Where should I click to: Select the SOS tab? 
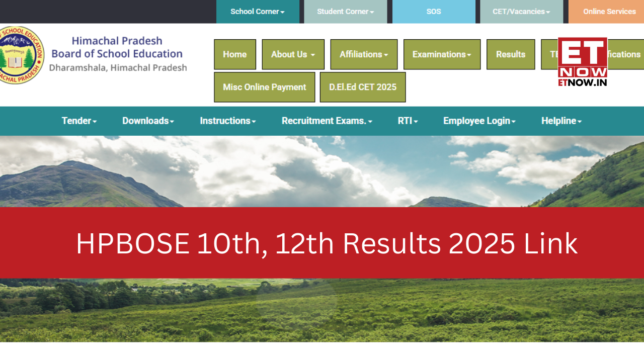pyautogui.click(x=433, y=12)
